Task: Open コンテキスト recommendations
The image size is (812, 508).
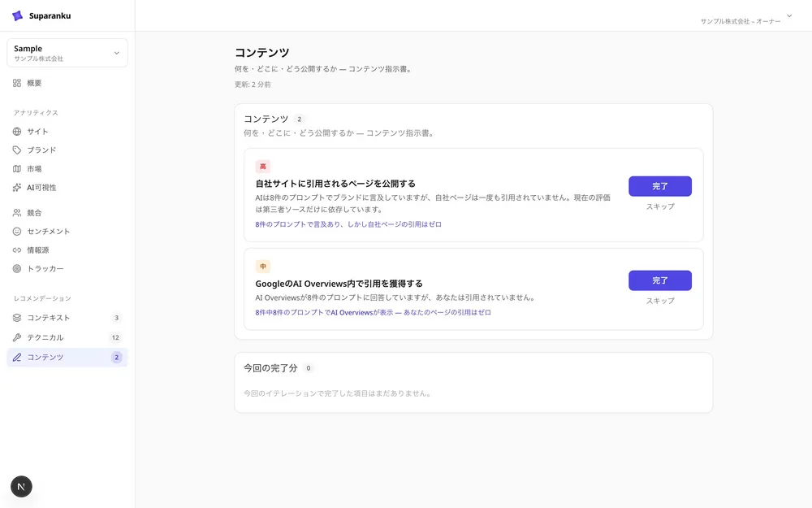Action: point(67,318)
